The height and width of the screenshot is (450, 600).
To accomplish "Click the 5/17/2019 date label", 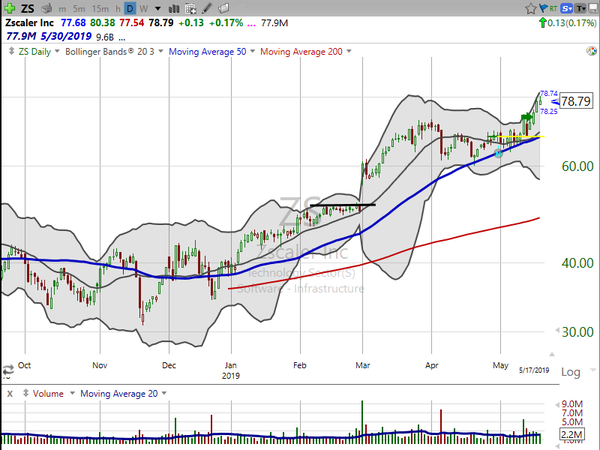I will pos(534,370).
